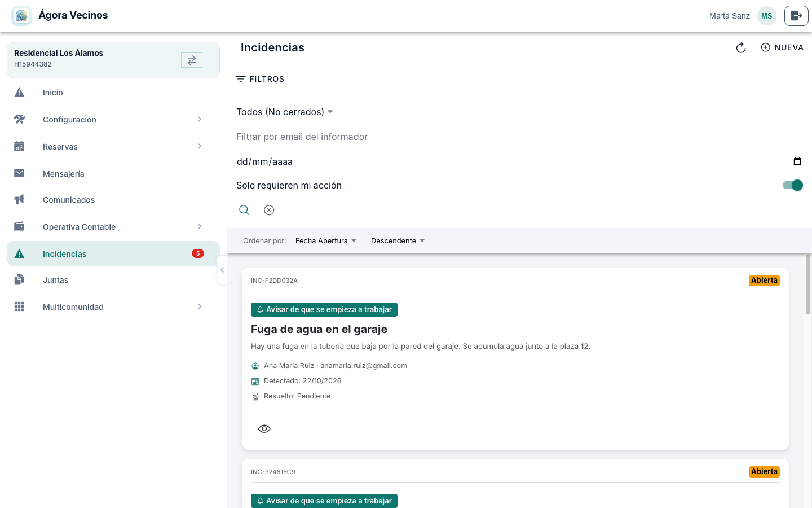Open Comunicados in the sidebar

[x=113, y=200]
